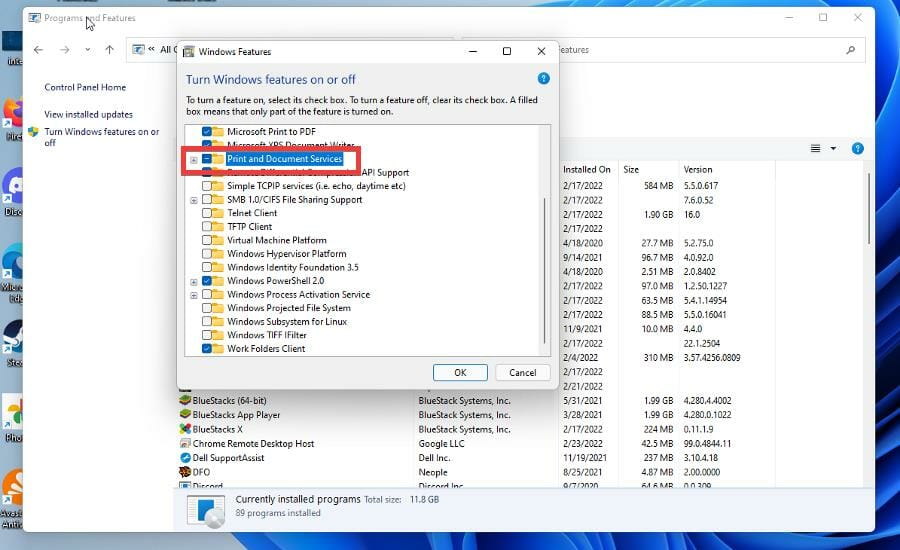900x550 pixels.
Task: Click Cancel in Windows Features dialog
Action: pyautogui.click(x=522, y=373)
